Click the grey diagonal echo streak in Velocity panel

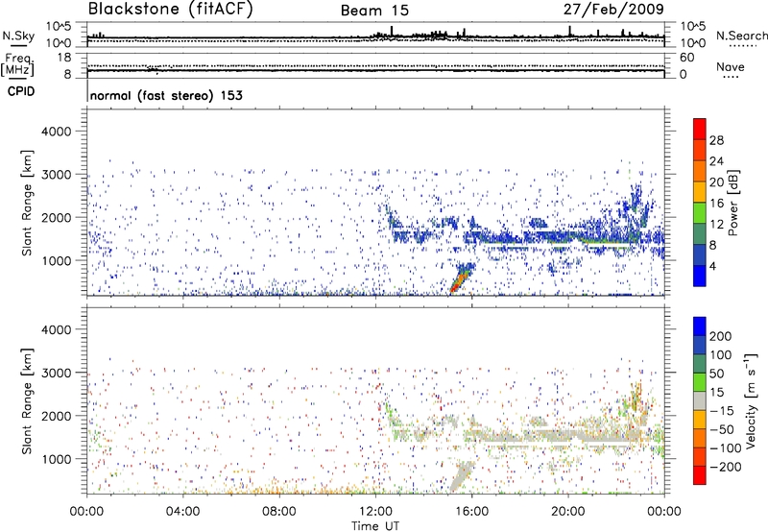[462, 475]
